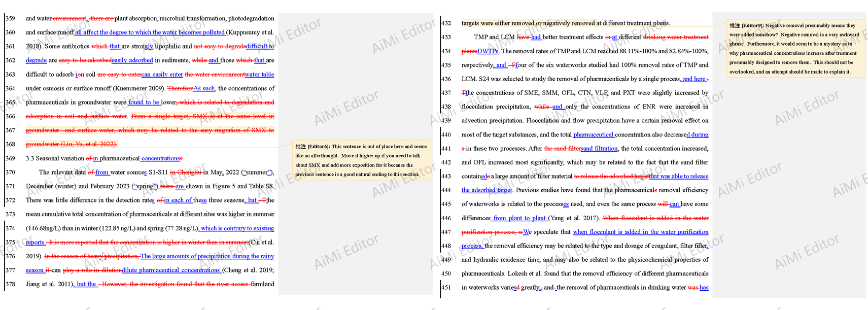
Task: Click the citation "Cheng et al. 2019"
Action: (248, 270)
